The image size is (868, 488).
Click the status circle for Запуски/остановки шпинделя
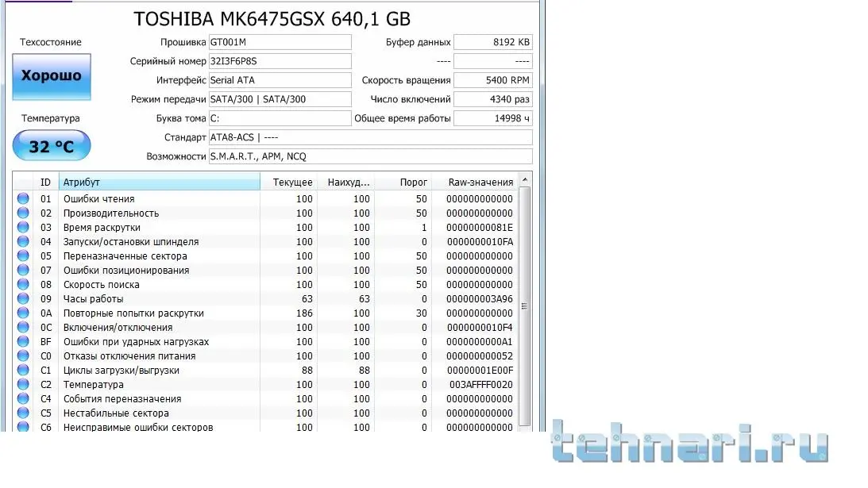pyautogui.click(x=23, y=241)
